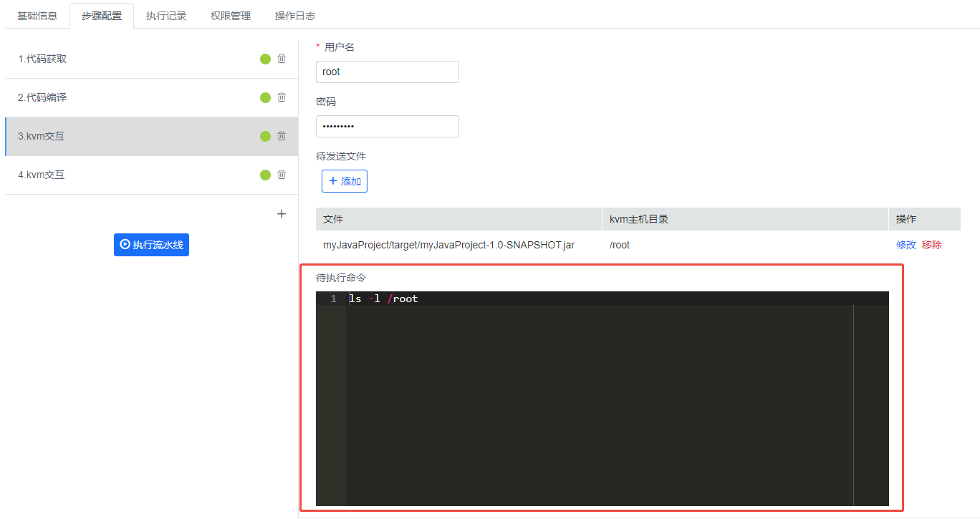
Task: Delete step 3.kvm交互 with trash icon
Action: 282,136
